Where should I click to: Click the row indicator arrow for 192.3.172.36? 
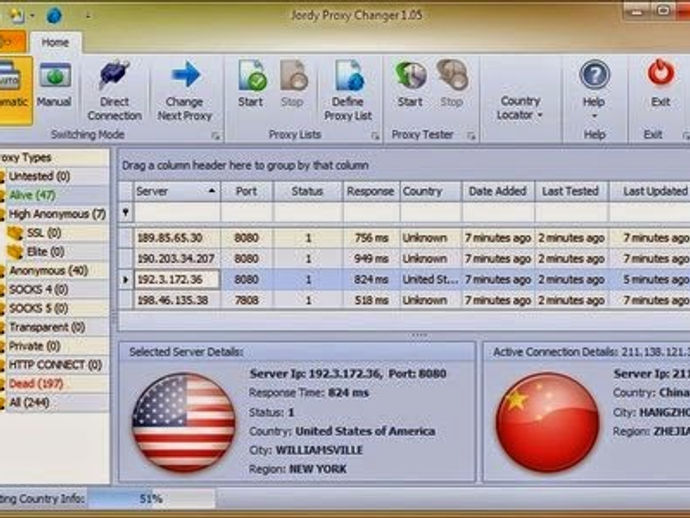125,279
